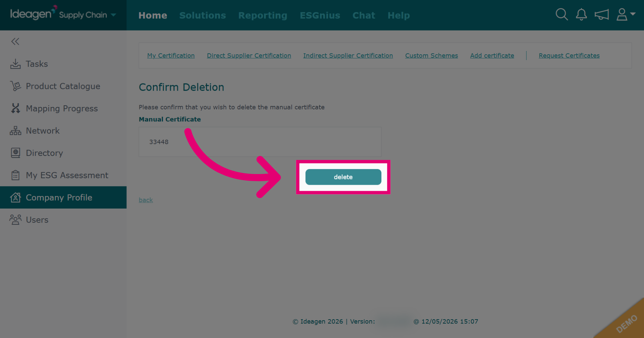Open the Help menu
644x338 pixels.
pos(398,15)
